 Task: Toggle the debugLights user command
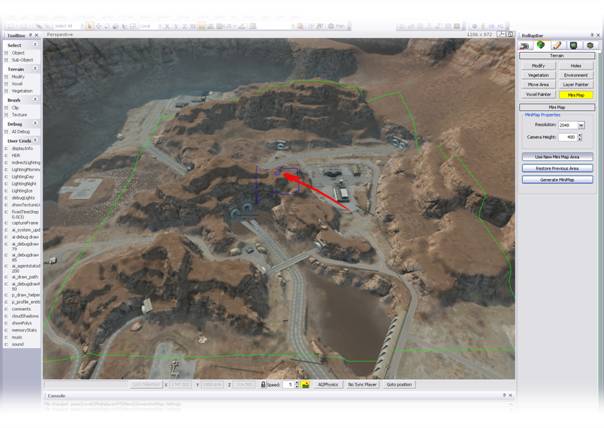pyautogui.click(x=23, y=198)
